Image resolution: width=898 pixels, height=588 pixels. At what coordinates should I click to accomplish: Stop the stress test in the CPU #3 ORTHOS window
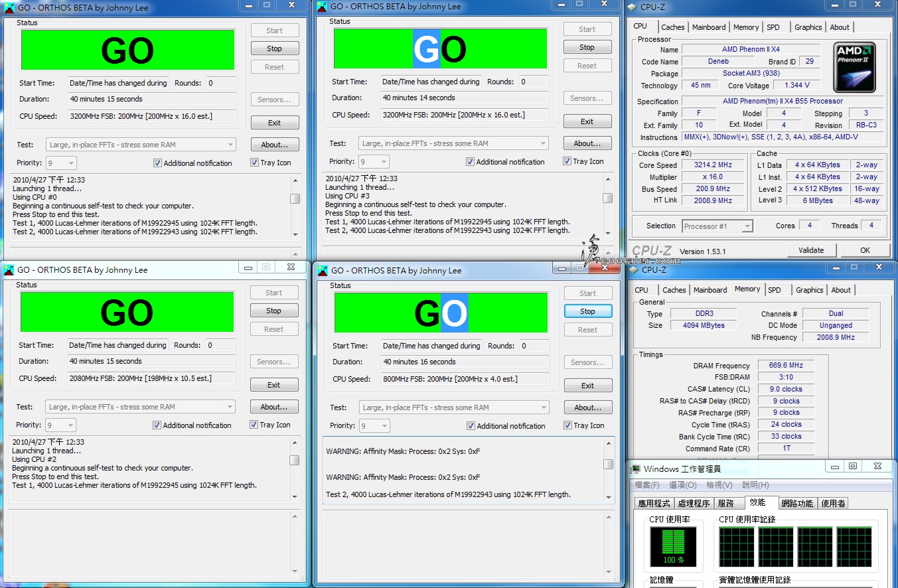click(587, 47)
